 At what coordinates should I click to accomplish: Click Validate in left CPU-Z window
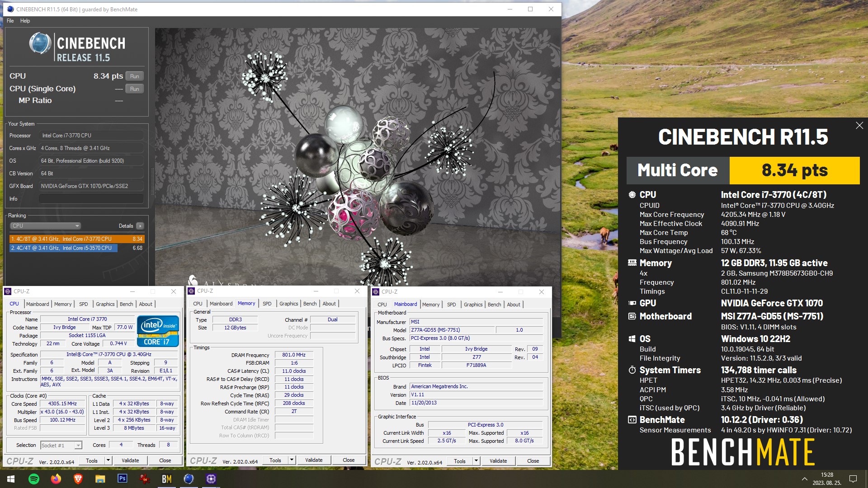130,460
